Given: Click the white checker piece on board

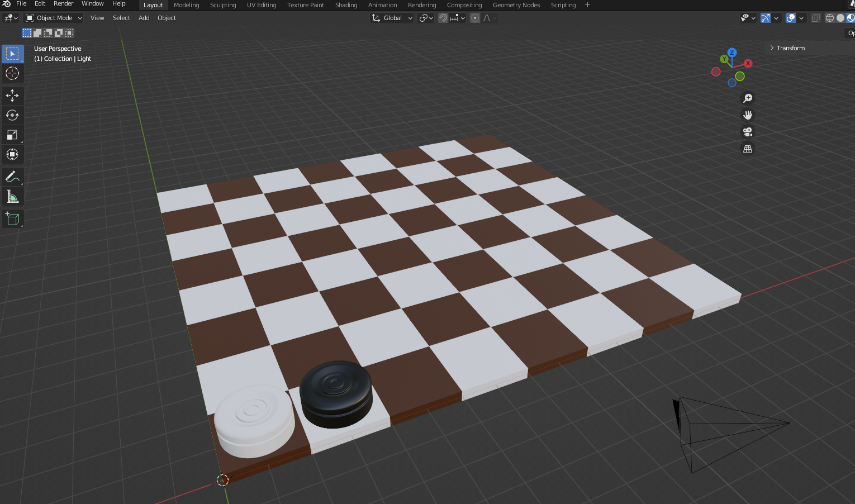Looking at the screenshot, I should tap(254, 420).
